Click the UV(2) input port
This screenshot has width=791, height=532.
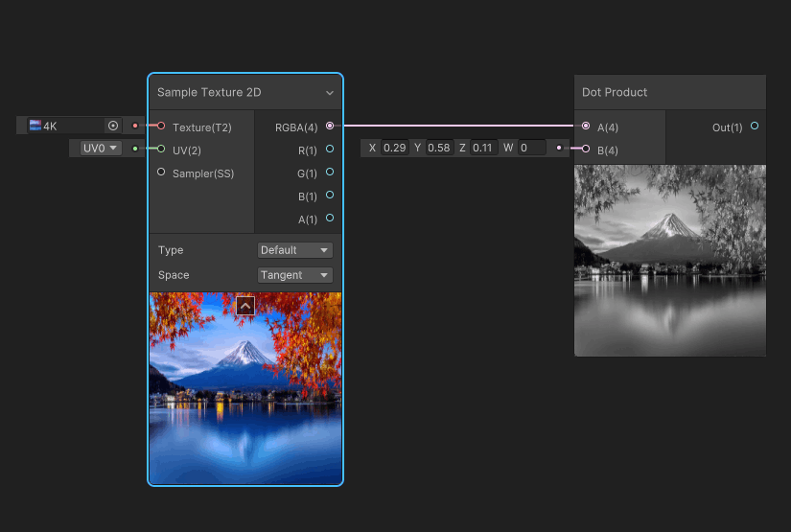tap(161, 149)
